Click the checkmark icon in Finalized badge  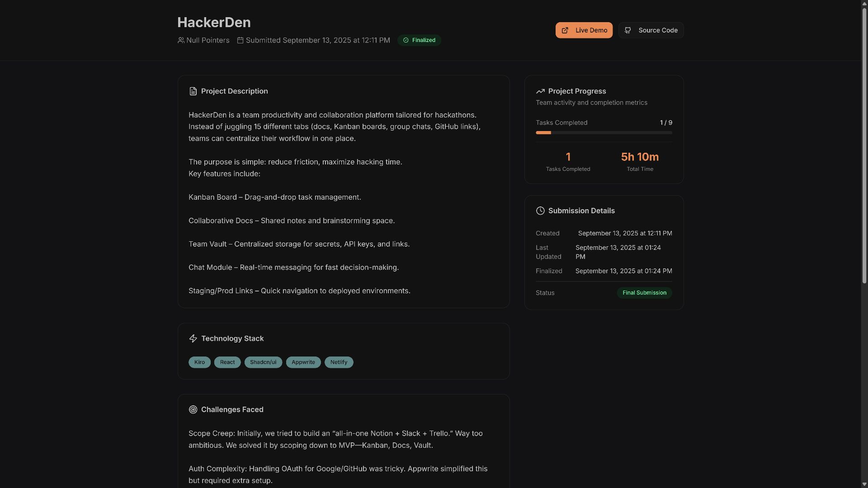pyautogui.click(x=406, y=40)
